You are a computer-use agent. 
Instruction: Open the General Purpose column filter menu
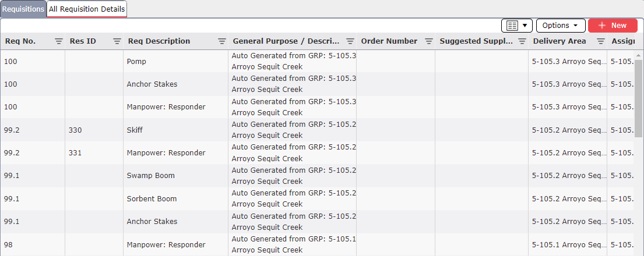click(350, 41)
